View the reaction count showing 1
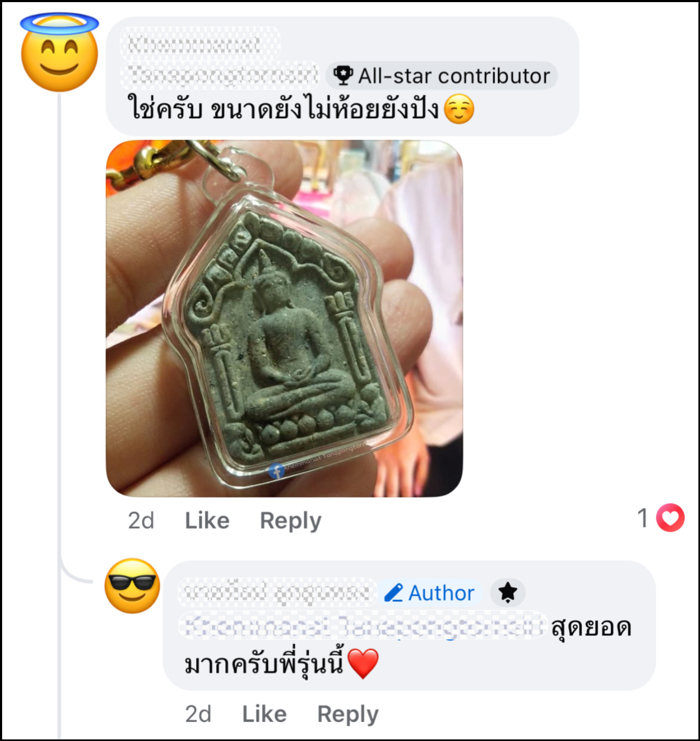 tap(643, 518)
